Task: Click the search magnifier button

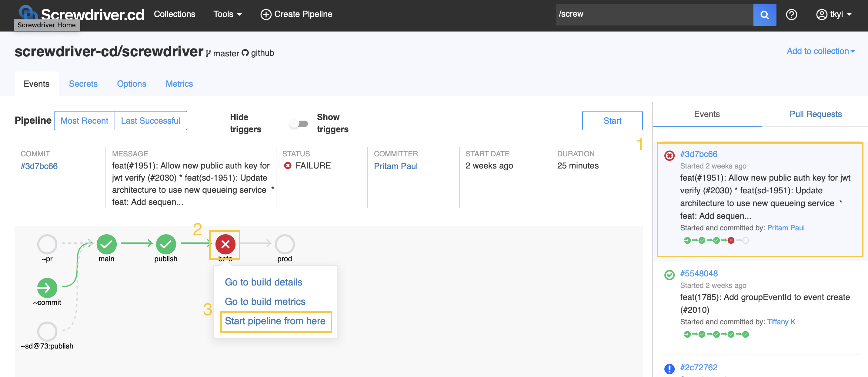Action: (x=765, y=15)
